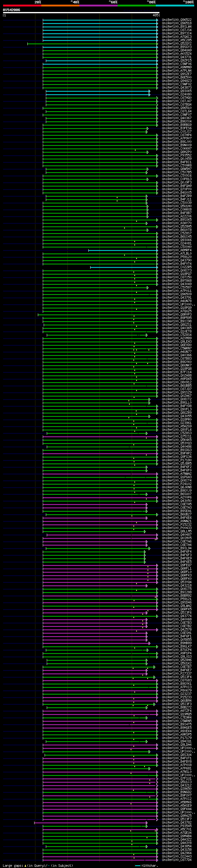197x868 pixels.
Task: Open hit UniRef100_A7Q6C3
Action: point(176,37)
